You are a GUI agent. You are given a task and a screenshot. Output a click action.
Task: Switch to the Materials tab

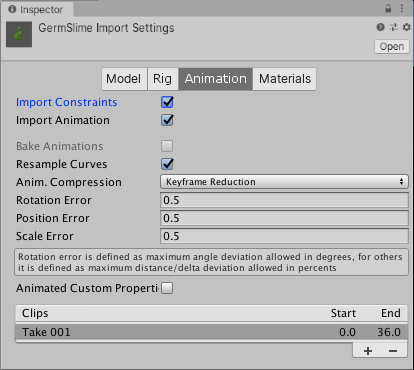click(x=285, y=79)
